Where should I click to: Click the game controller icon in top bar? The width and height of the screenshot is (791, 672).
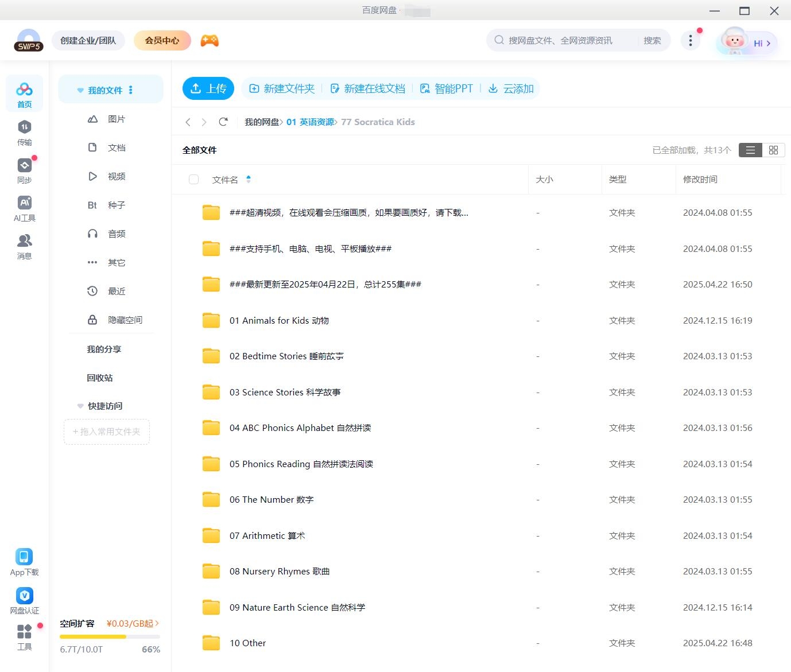coord(209,40)
